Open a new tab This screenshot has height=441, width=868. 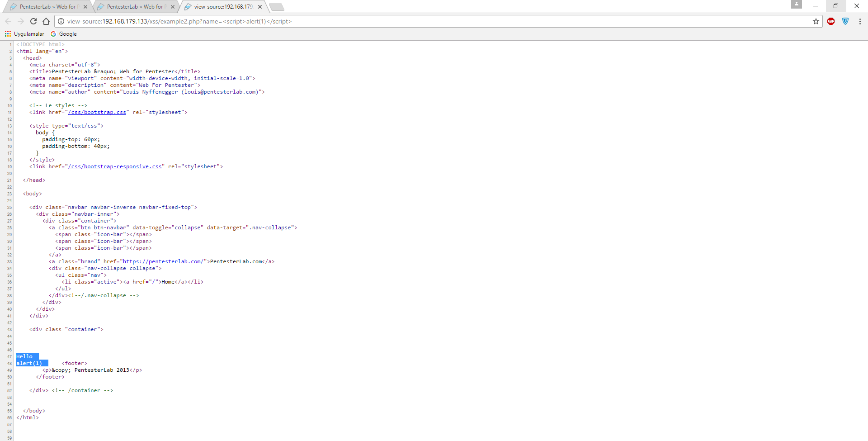pyautogui.click(x=277, y=7)
